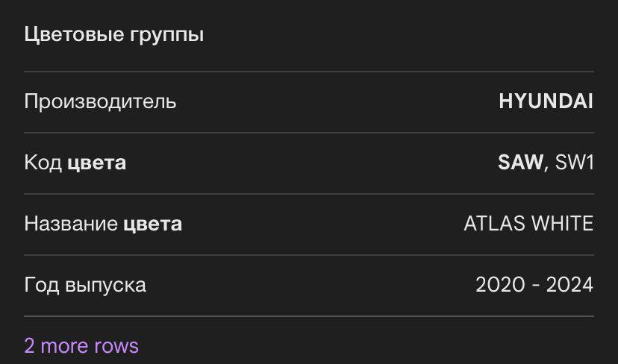Click the word 'Код' label
The width and height of the screenshot is (618, 364).
click(43, 163)
